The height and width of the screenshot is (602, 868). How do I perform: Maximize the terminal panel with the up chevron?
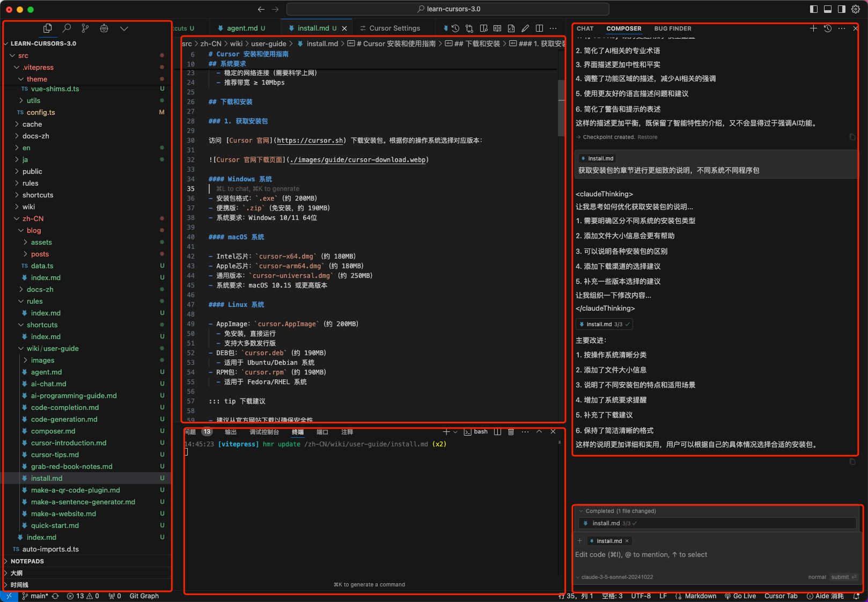tap(539, 432)
